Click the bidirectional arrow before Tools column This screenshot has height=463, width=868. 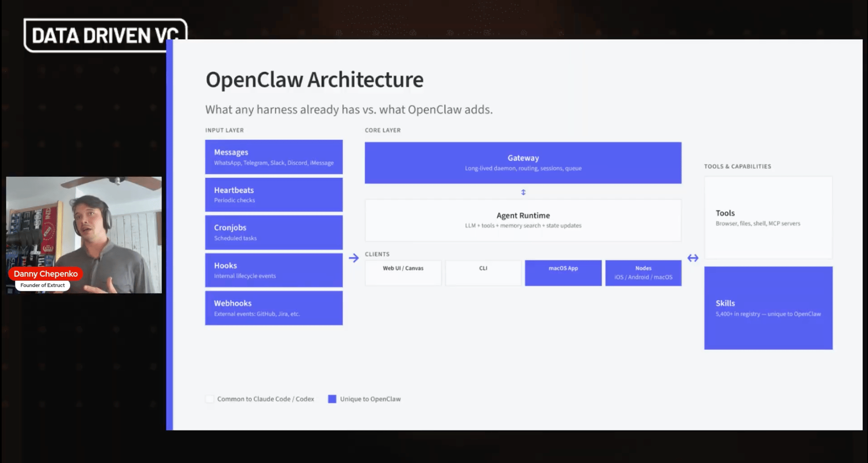pos(693,258)
